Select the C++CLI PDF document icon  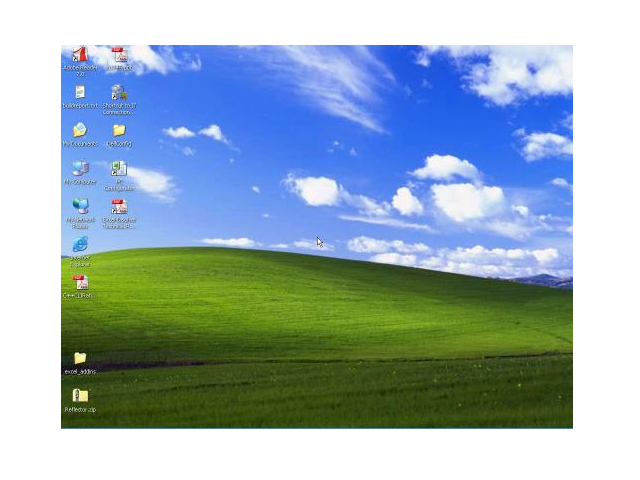pos(80,282)
